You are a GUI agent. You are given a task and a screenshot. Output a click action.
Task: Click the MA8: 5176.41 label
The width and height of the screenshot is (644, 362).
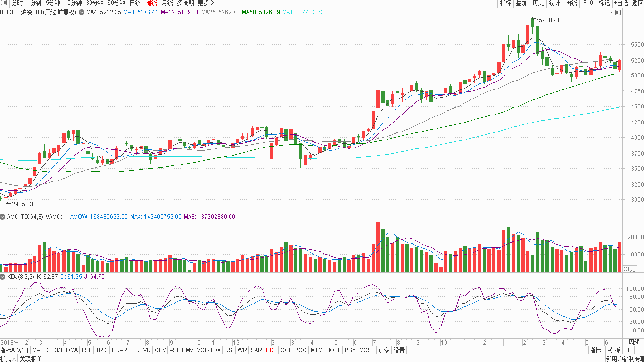pos(140,12)
